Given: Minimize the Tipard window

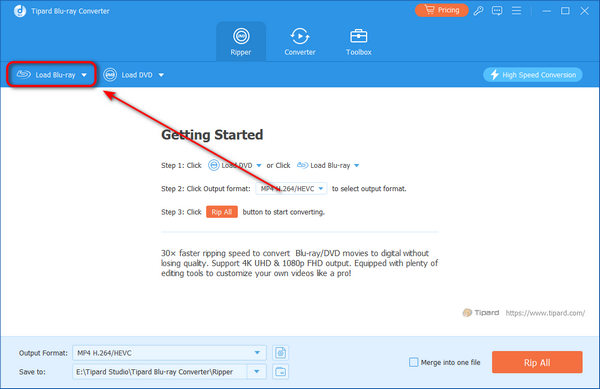Looking at the screenshot, I should (x=546, y=11).
